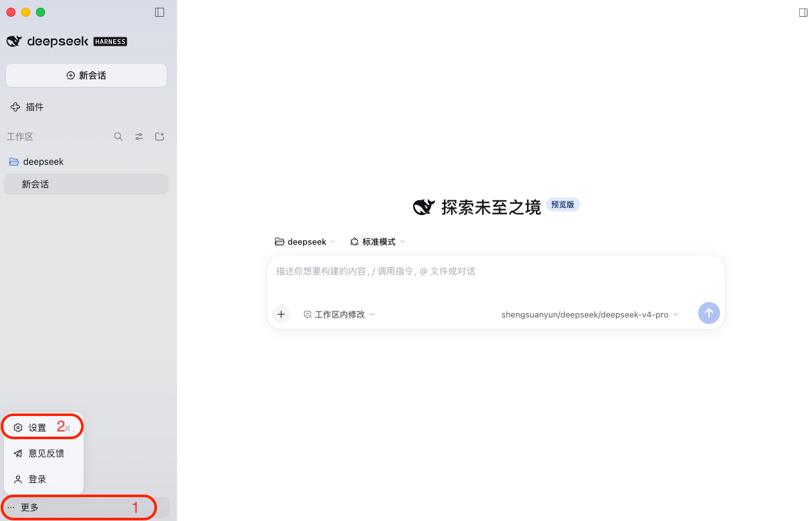This screenshot has height=521, width=812.
Task: Open the 工作区内修改 permission dropdown
Action: (x=339, y=314)
